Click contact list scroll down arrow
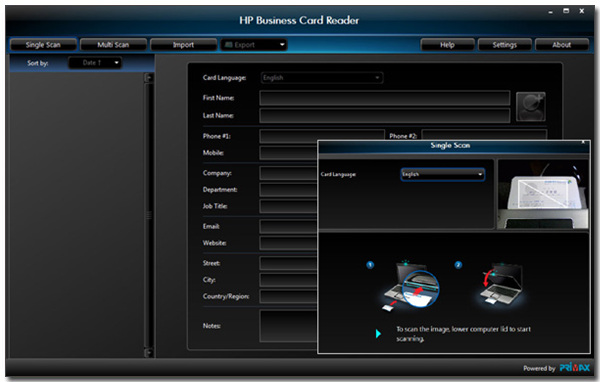The height and width of the screenshot is (382, 600). (x=149, y=352)
